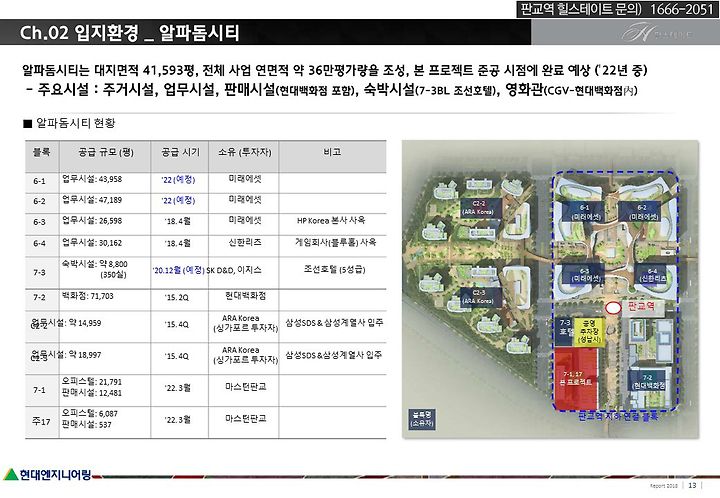Image resolution: width=720 pixels, height=498 pixels.
Task: Click remark '조선호텔 (5성급)'
Action: click(x=334, y=269)
